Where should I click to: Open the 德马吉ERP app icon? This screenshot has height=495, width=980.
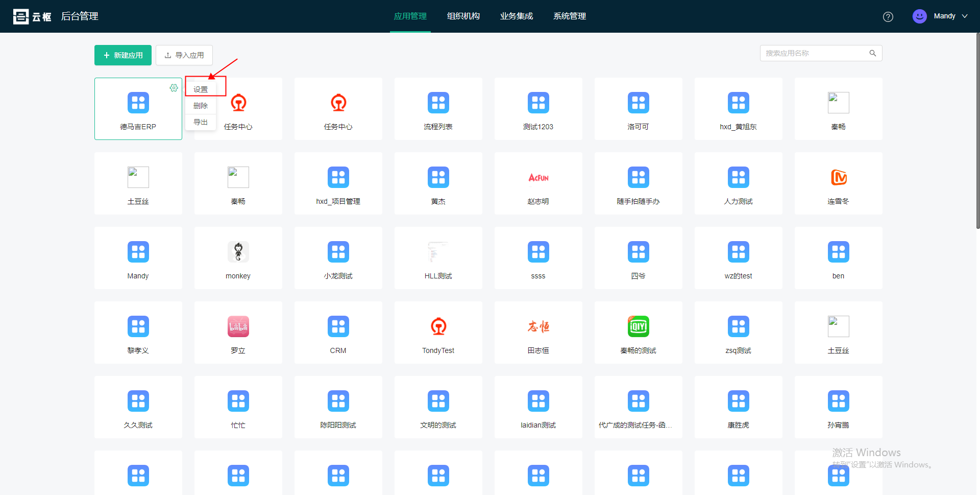138,103
